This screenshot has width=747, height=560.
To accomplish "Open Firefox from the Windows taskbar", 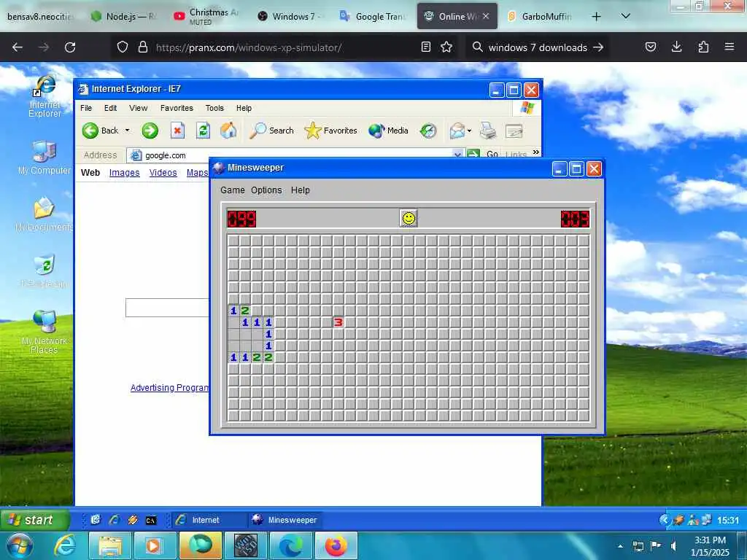I will click(x=336, y=545).
